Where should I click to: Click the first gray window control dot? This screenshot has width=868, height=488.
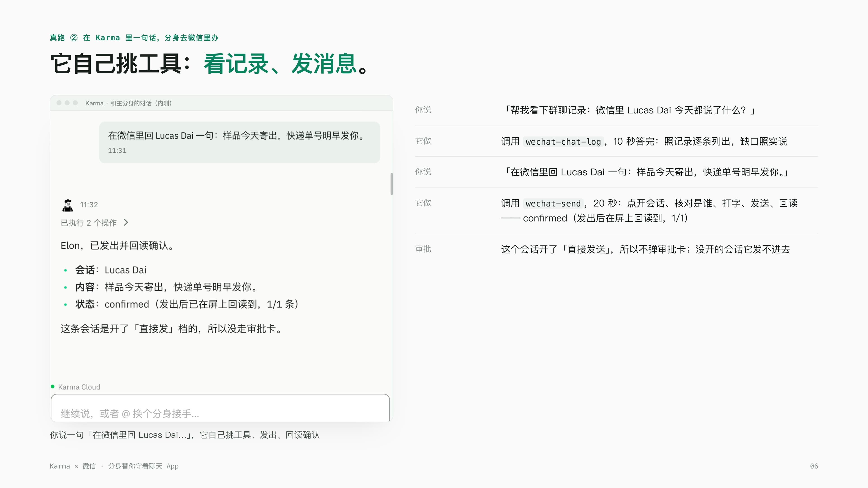59,103
